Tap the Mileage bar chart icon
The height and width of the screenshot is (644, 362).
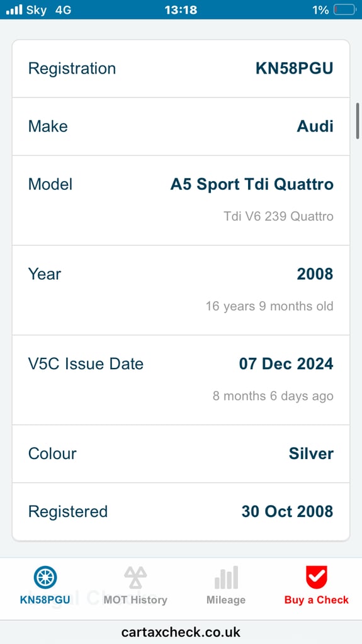tap(226, 577)
